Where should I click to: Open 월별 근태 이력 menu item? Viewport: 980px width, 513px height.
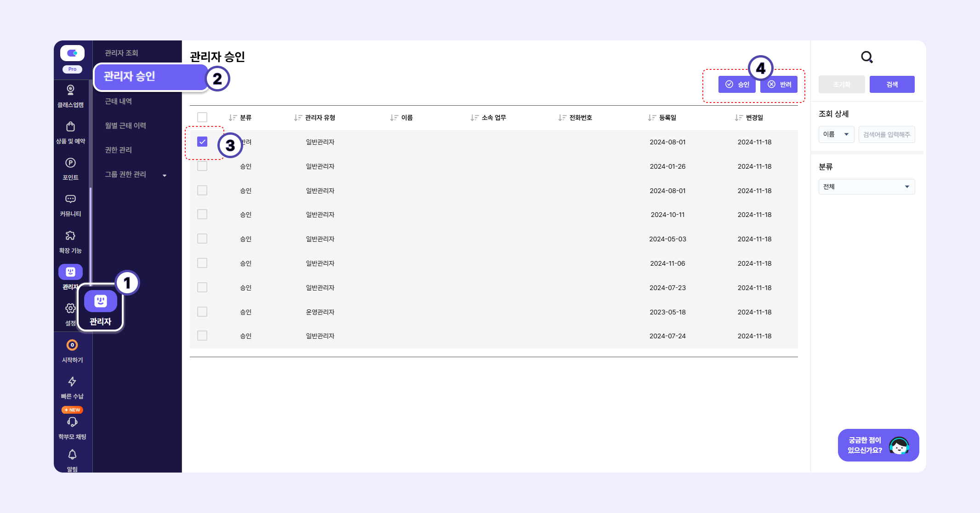tap(125, 125)
